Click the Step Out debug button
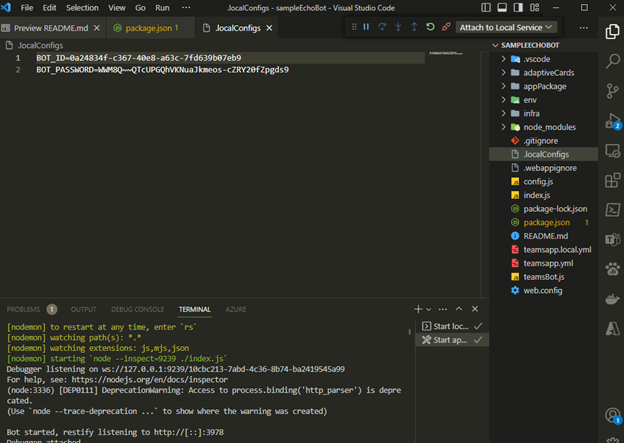This screenshot has width=624, height=443. tap(414, 27)
